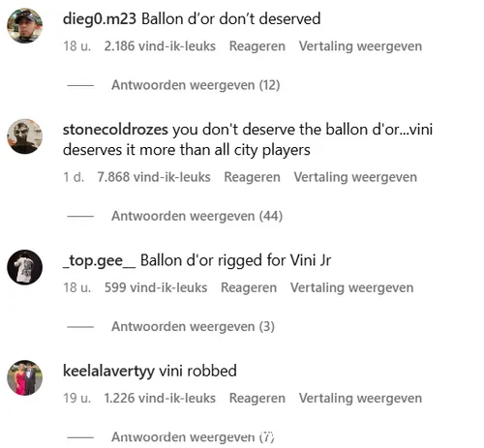This screenshot has width=484, height=448.
Task: Open dieg0.m23's profile picture
Action: pos(25,26)
